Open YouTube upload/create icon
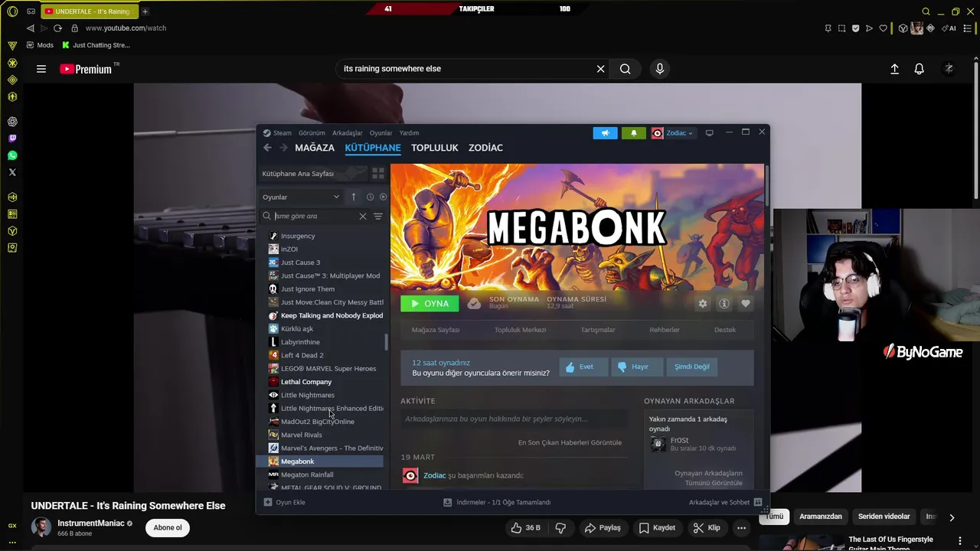 coord(894,69)
